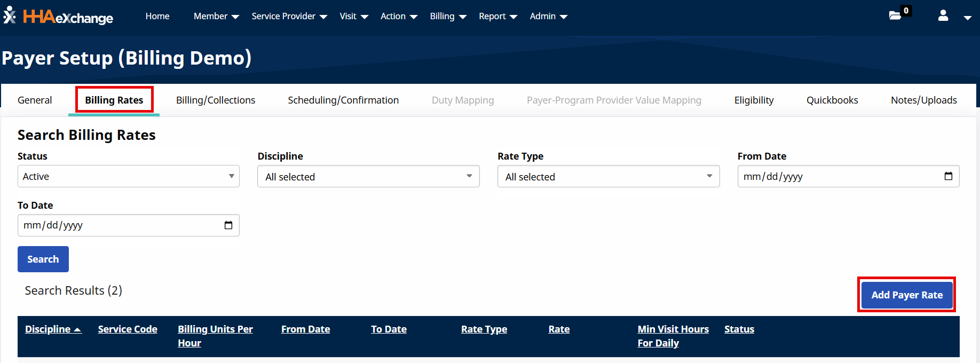Open the folder icon with badge

coord(895,15)
